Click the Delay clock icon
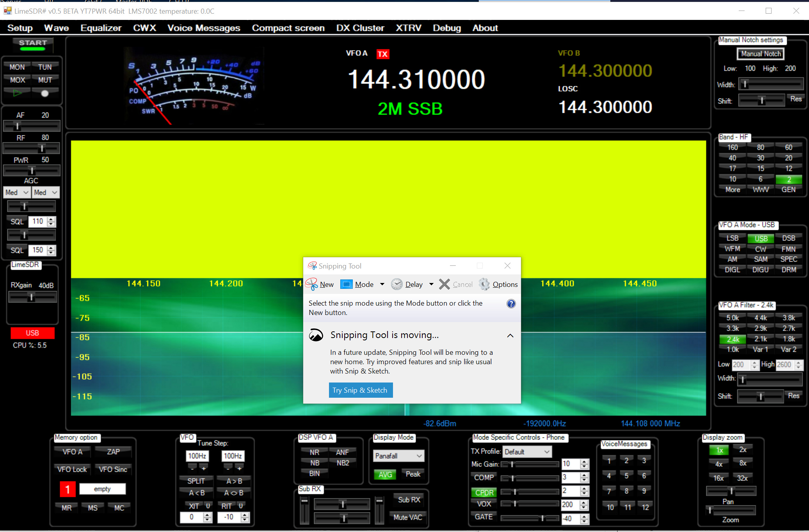 click(396, 284)
